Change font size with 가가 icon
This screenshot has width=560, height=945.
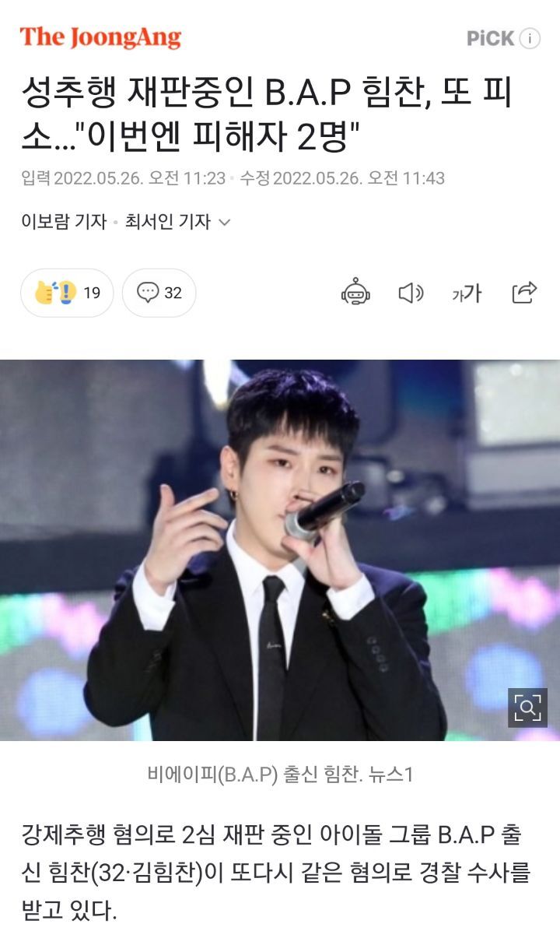click(467, 293)
